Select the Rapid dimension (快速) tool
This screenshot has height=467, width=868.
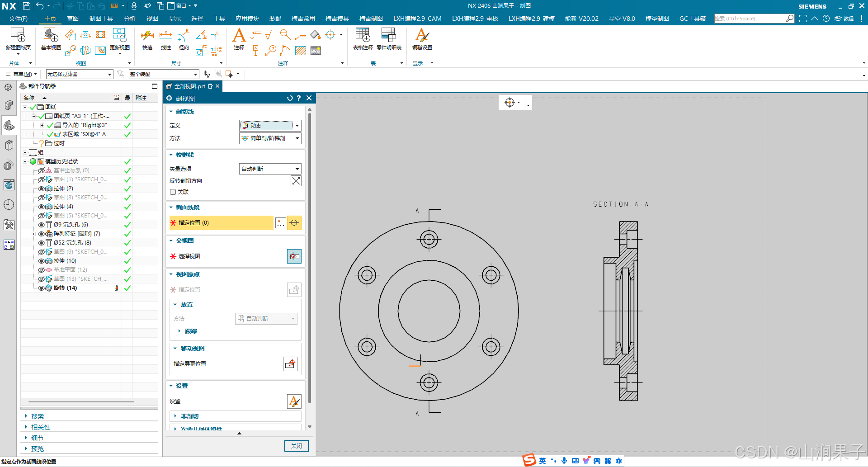pyautogui.click(x=147, y=35)
